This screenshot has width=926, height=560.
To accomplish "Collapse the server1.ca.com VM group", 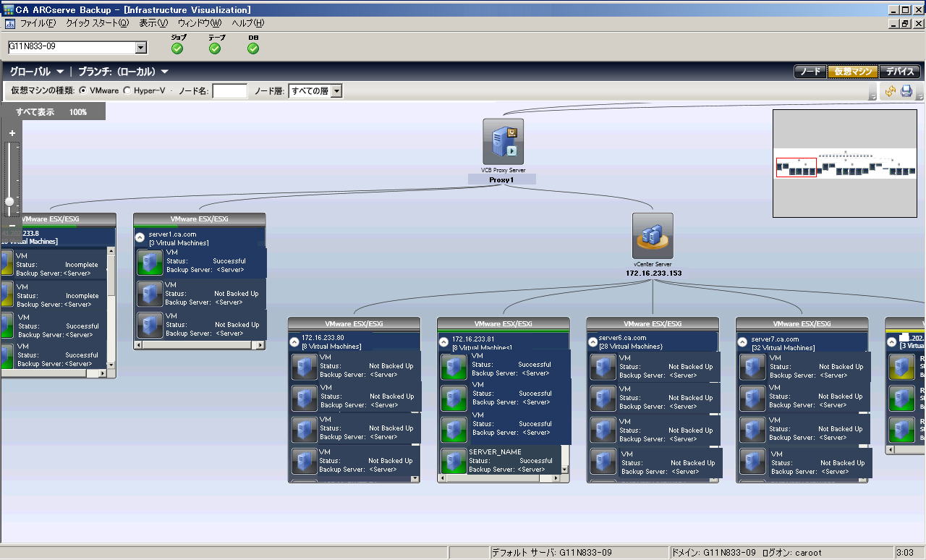I will pyautogui.click(x=140, y=237).
